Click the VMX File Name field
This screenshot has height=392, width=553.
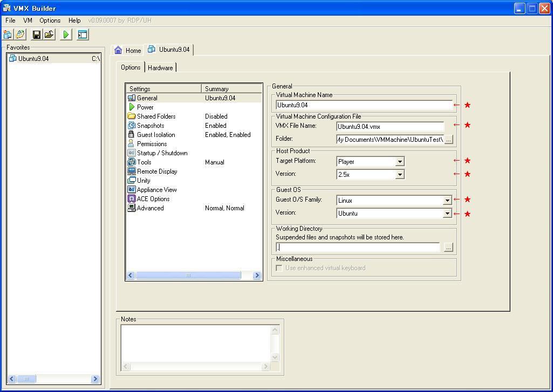pos(390,127)
